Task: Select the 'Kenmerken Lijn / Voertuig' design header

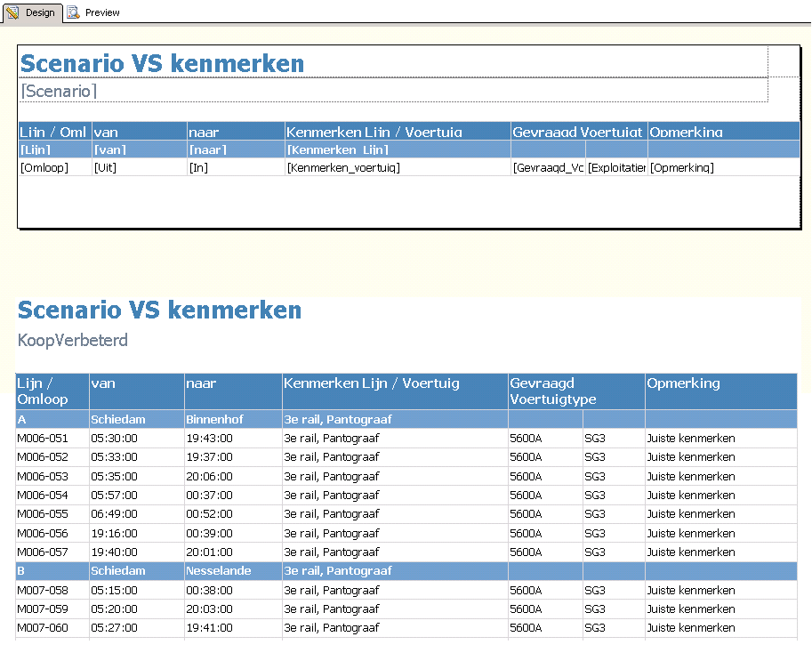Action: point(398,132)
